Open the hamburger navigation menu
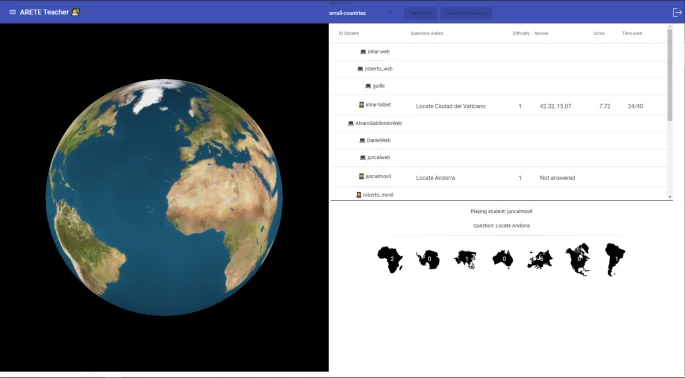Viewport: 685px width, 378px height. pos(12,12)
